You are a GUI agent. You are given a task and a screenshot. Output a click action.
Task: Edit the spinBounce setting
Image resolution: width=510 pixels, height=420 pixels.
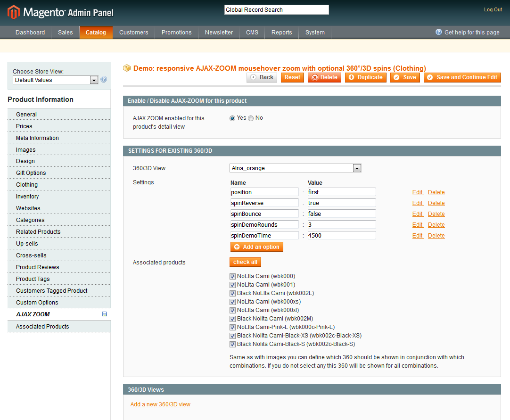click(x=418, y=214)
